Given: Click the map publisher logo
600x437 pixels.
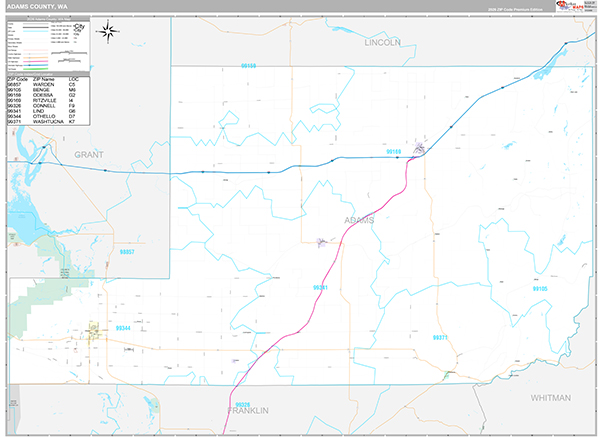Looking at the screenshot, I should point(570,6).
